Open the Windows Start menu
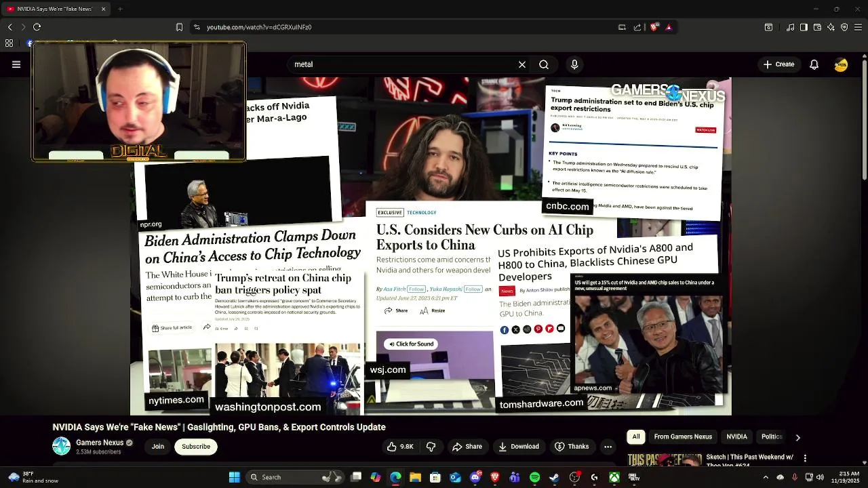The image size is (868, 488). pos(234,477)
